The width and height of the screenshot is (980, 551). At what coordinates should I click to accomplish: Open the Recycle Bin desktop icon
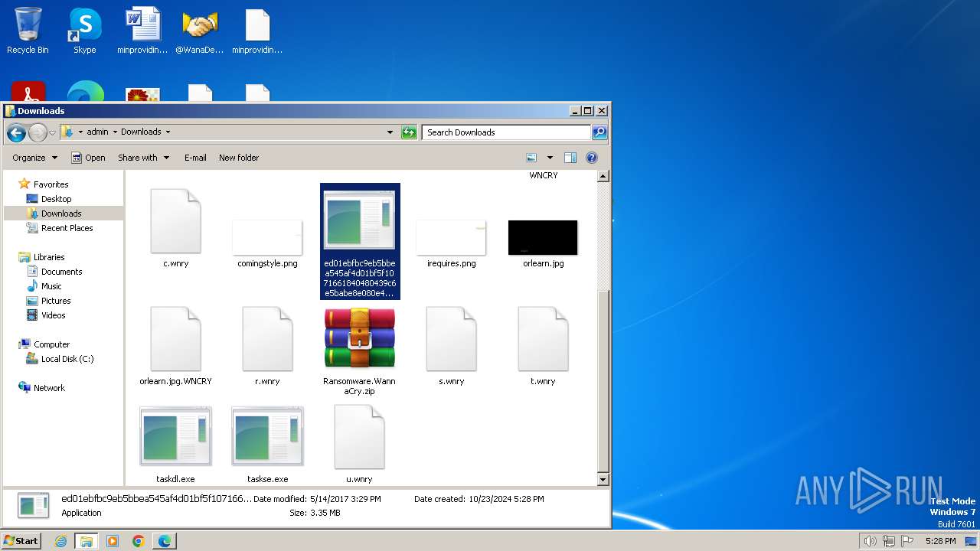point(28,31)
